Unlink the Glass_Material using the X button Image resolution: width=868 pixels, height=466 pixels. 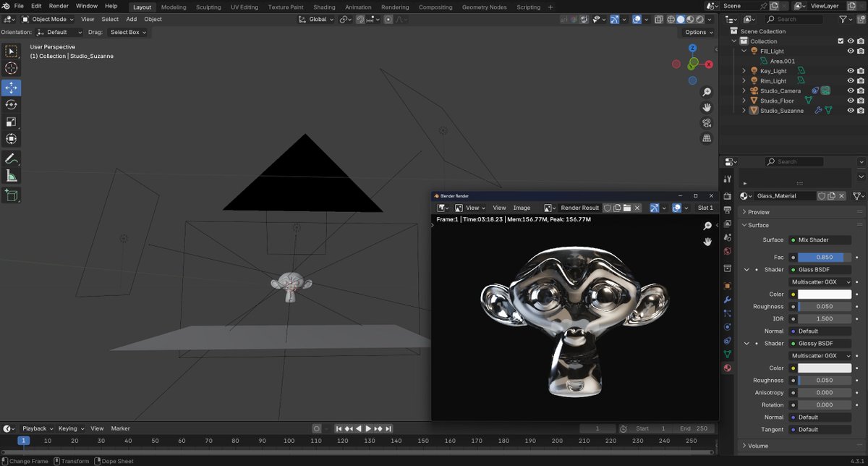pos(843,196)
